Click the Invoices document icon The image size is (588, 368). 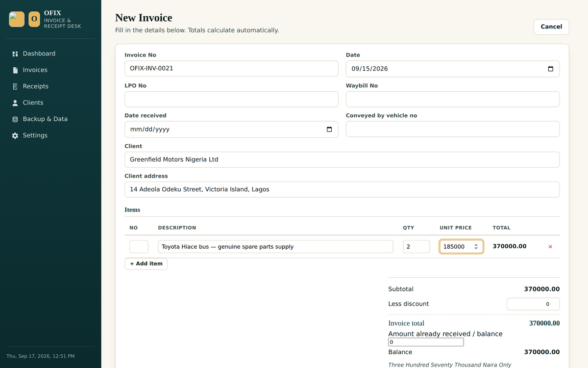[15, 70]
